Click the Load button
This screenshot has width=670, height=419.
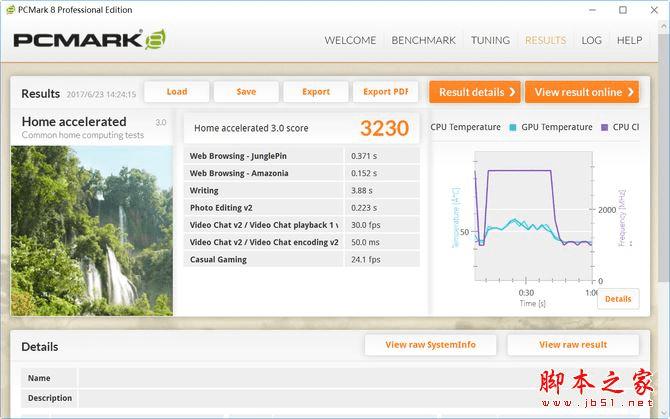[177, 92]
